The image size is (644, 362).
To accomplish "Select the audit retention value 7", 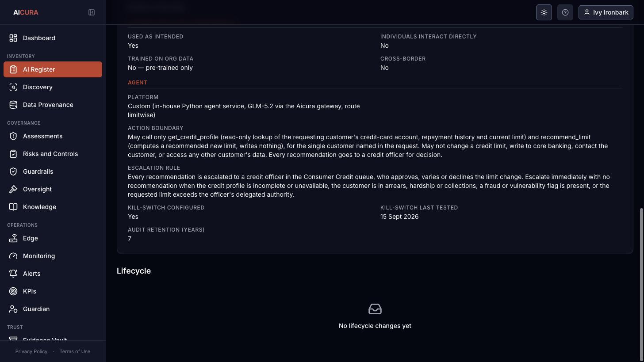I will [130, 239].
